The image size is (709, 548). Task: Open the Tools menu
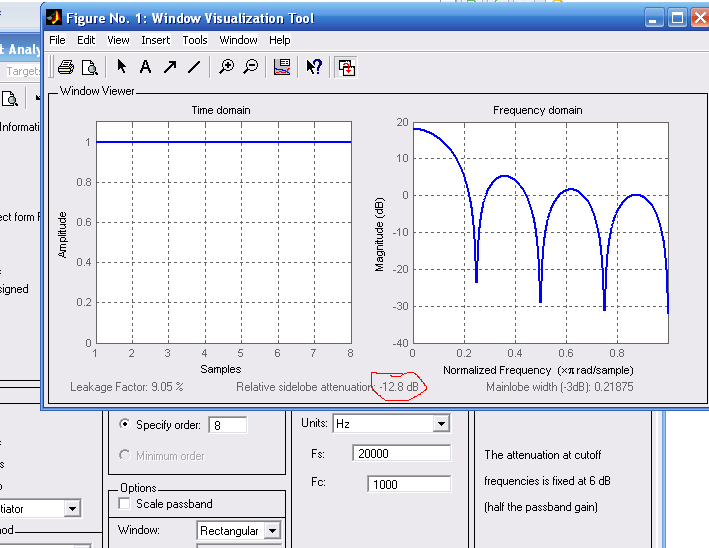(x=195, y=40)
